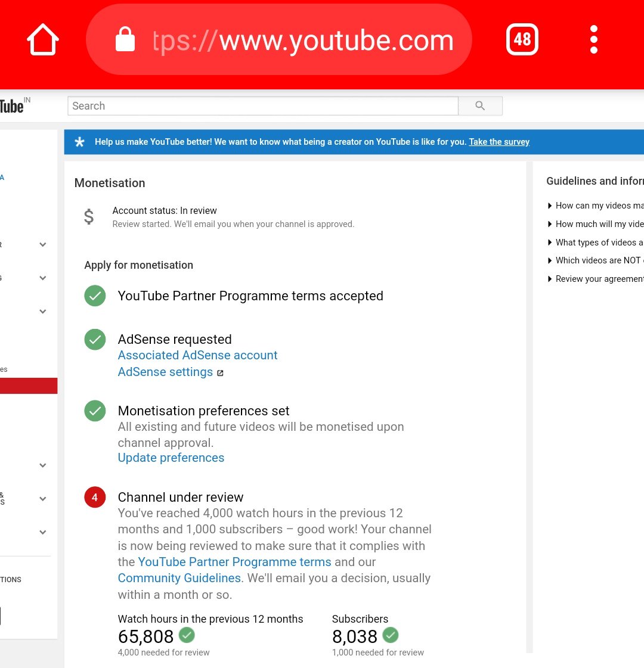Click 'Monetisation preferences set' heading
The width and height of the screenshot is (644, 668).
click(x=204, y=411)
